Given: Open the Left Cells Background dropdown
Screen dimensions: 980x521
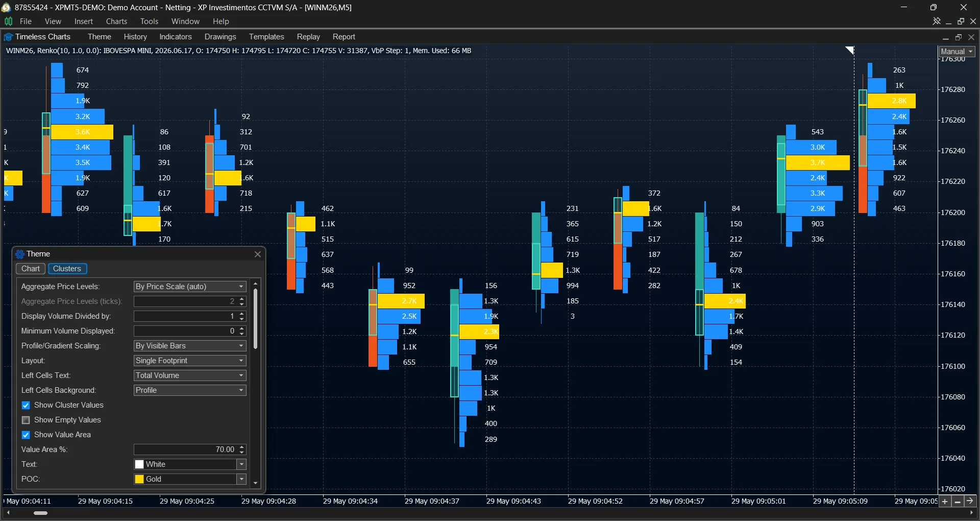Looking at the screenshot, I should point(190,390).
